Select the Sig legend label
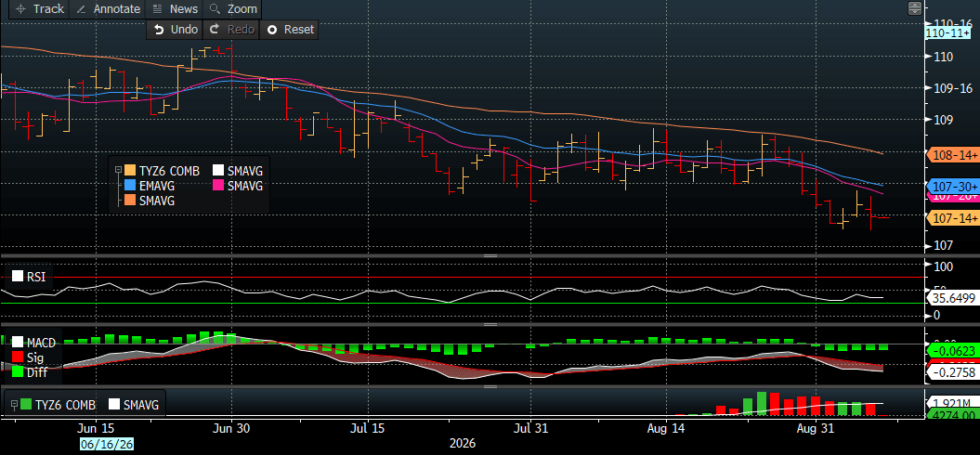The image size is (980, 455). pyautogui.click(x=35, y=357)
